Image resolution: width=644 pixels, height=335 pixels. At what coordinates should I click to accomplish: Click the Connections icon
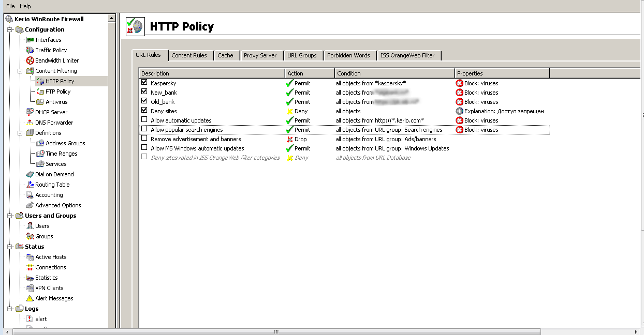tap(30, 267)
